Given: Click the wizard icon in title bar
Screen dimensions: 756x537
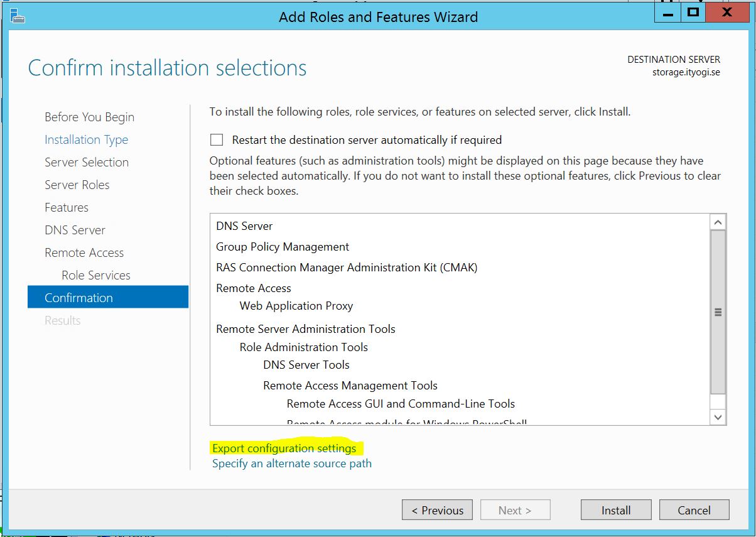Looking at the screenshot, I should [17, 16].
